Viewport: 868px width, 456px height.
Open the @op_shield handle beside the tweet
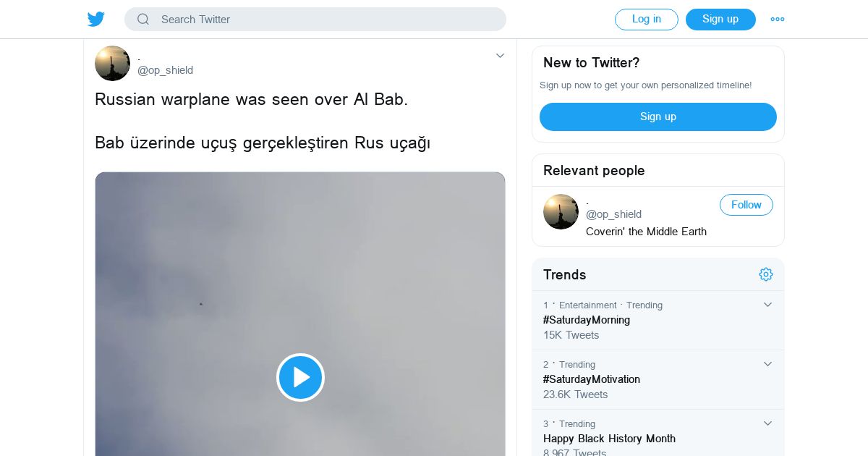(x=165, y=70)
